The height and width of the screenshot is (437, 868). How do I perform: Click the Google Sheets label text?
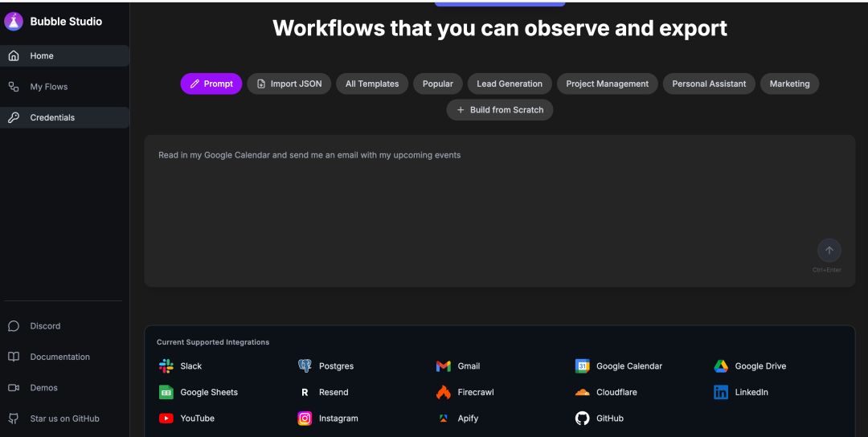[209, 392]
